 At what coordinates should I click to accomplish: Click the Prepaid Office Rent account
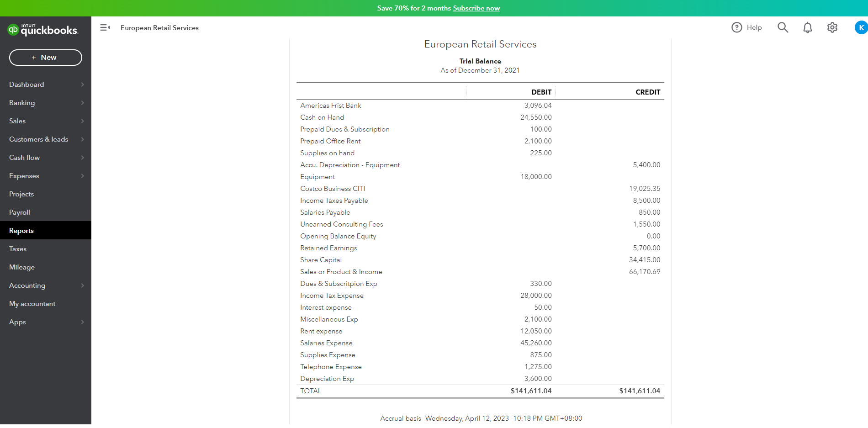click(330, 141)
